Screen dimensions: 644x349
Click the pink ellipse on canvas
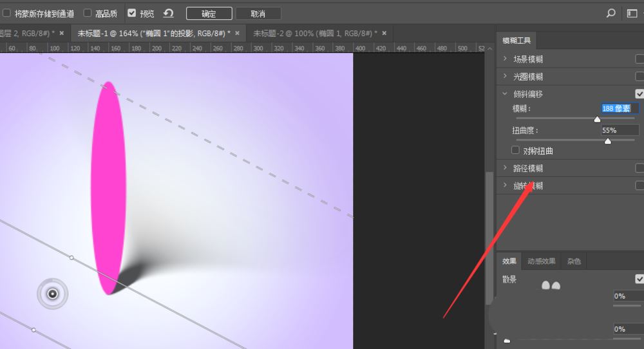coord(108,188)
